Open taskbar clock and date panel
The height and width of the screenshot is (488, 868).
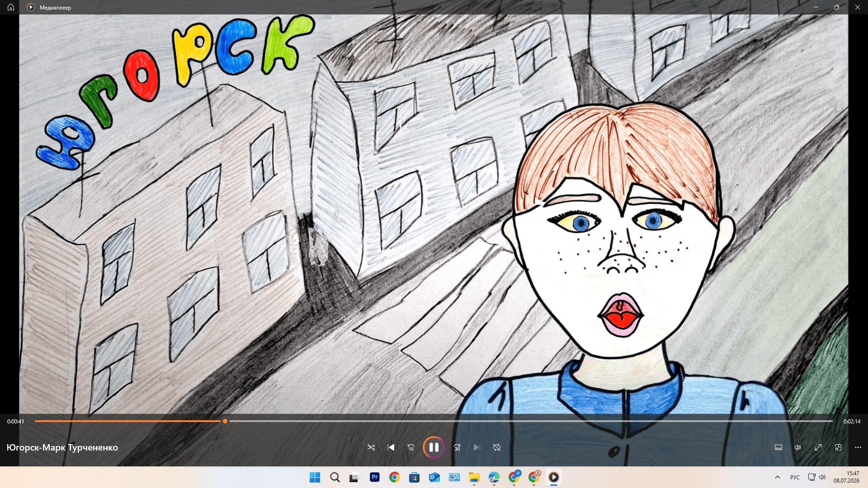[847, 477]
